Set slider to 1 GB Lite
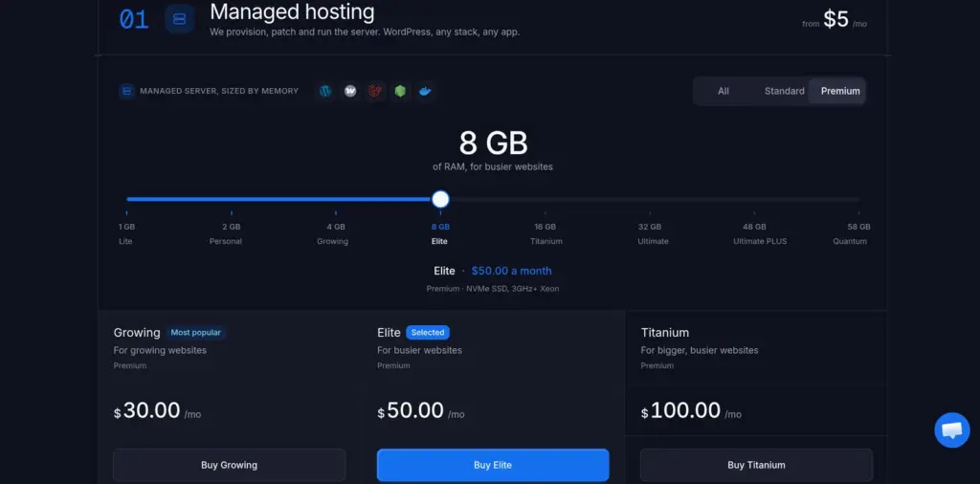Image resolution: width=980 pixels, height=484 pixels. pyautogui.click(x=126, y=233)
